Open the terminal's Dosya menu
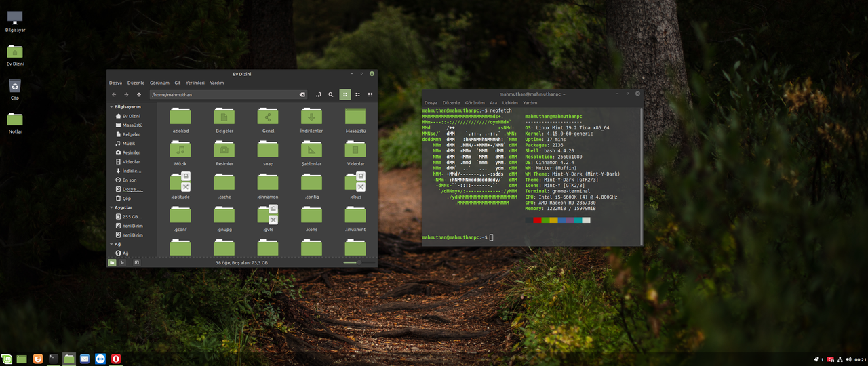 pos(431,103)
